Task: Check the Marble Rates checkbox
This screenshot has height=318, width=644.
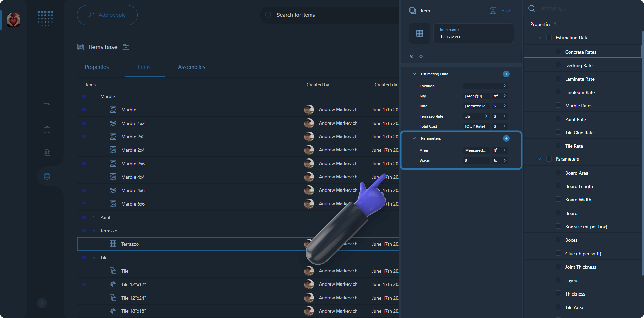Action: click(558, 105)
